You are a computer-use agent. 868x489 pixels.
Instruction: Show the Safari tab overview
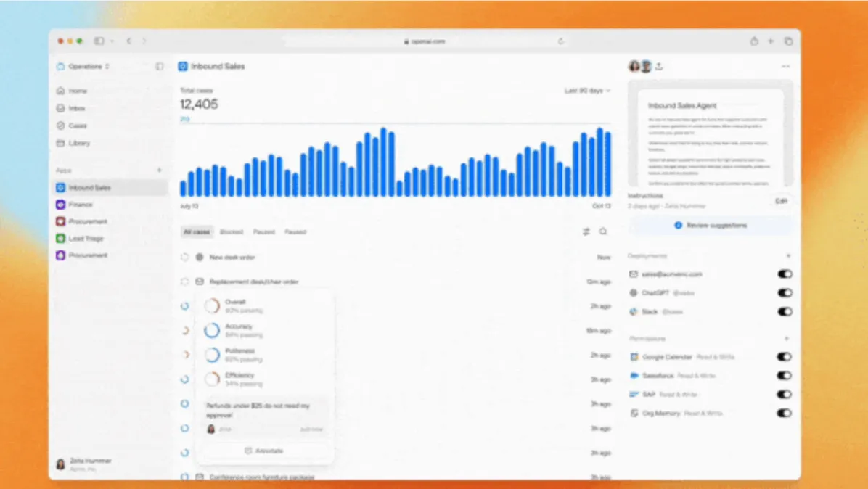click(x=788, y=41)
